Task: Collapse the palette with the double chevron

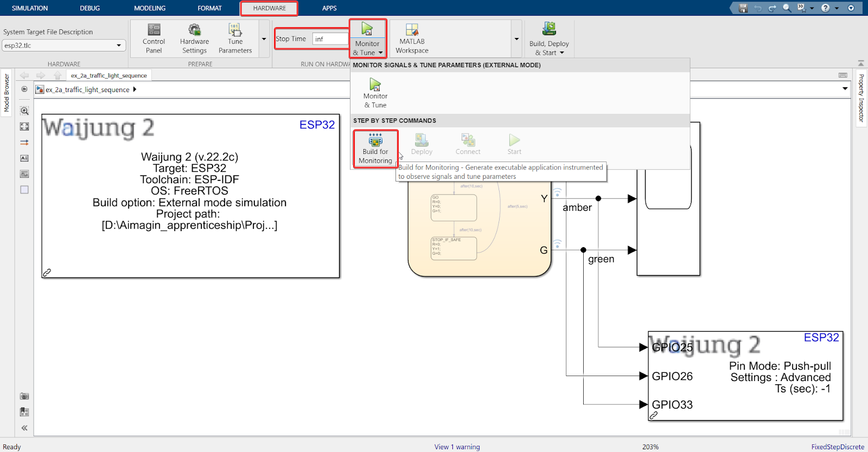Action: (x=24, y=428)
